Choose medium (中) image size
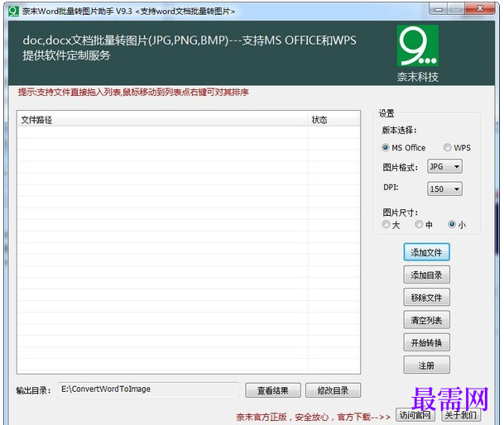The width and height of the screenshot is (504, 425). (419, 224)
